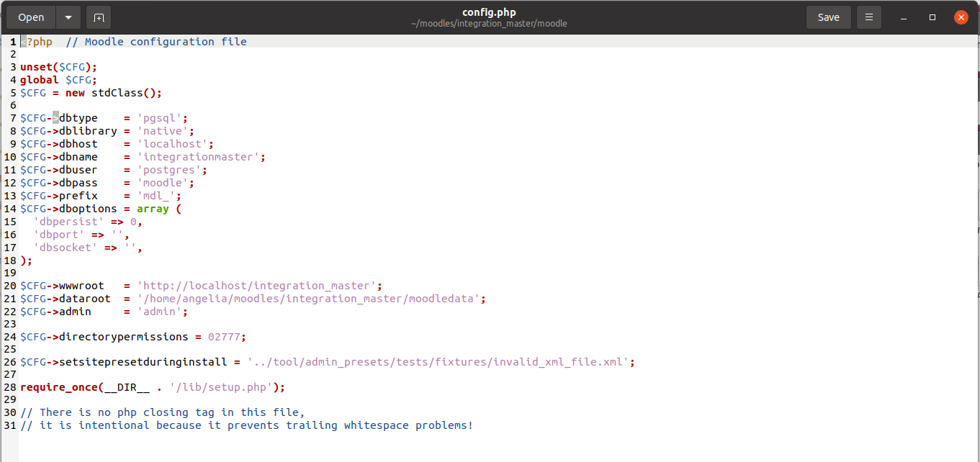
Task: Click the config.php title text
Action: click(489, 12)
